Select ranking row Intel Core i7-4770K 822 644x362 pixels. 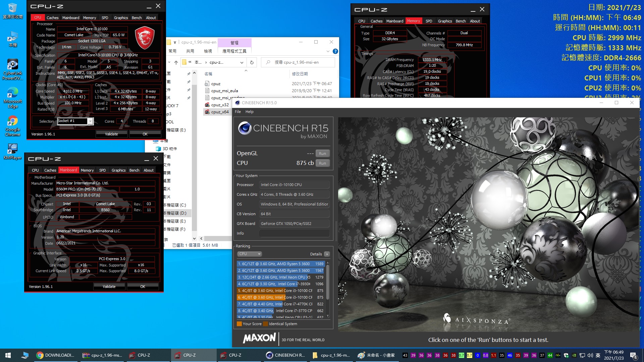(280, 304)
